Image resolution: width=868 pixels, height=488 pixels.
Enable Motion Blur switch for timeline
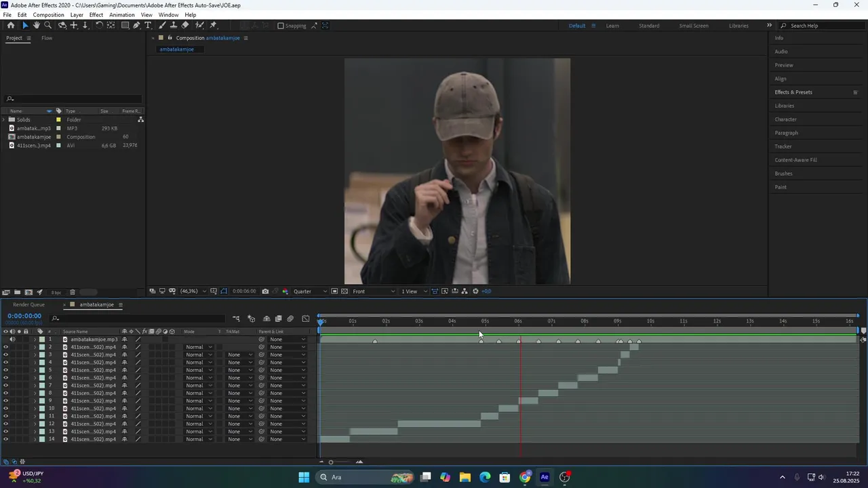(290, 319)
